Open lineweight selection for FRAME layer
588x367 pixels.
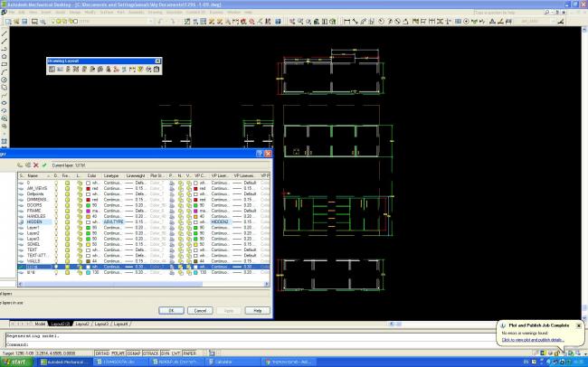(134, 211)
